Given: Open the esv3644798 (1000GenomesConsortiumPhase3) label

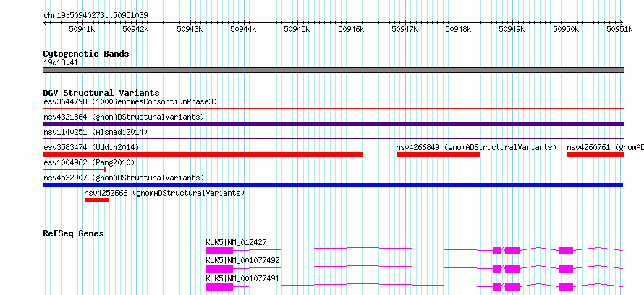Looking at the screenshot, I should pyautogui.click(x=130, y=101).
